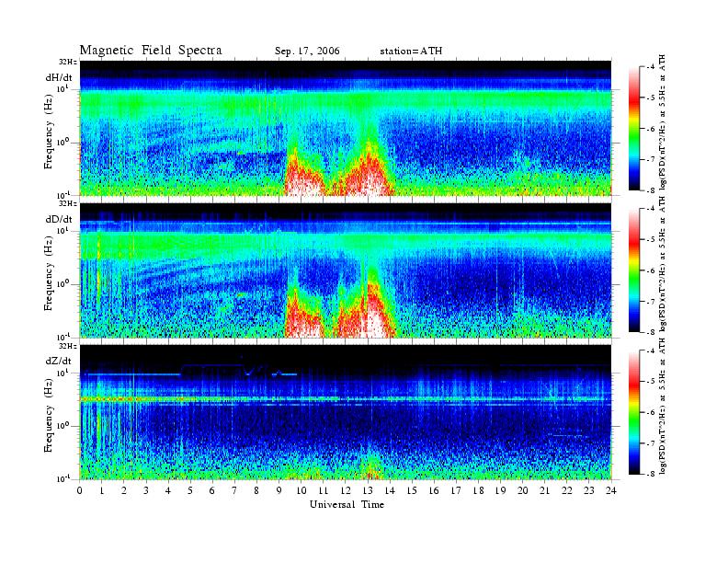Click the color scale bar beside dH/dt panel
The image size is (728, 563).
click(x=634, y=129)
